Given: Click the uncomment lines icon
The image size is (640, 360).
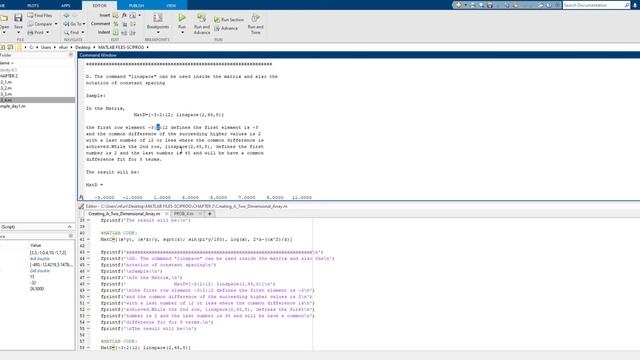Looking at the screenshot, I should tap(124, 24).
